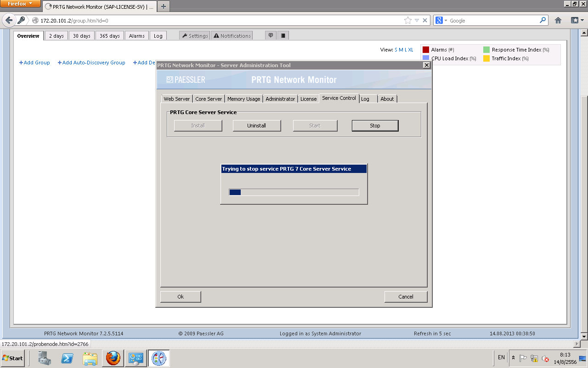This screenshot has width=588, height=368.
Task: Click the disabled Install button
Action: [x=198, y=126]
